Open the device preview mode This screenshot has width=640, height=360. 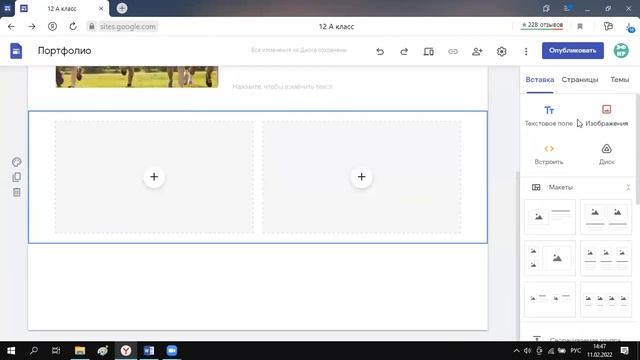click(x=429, y=51)
